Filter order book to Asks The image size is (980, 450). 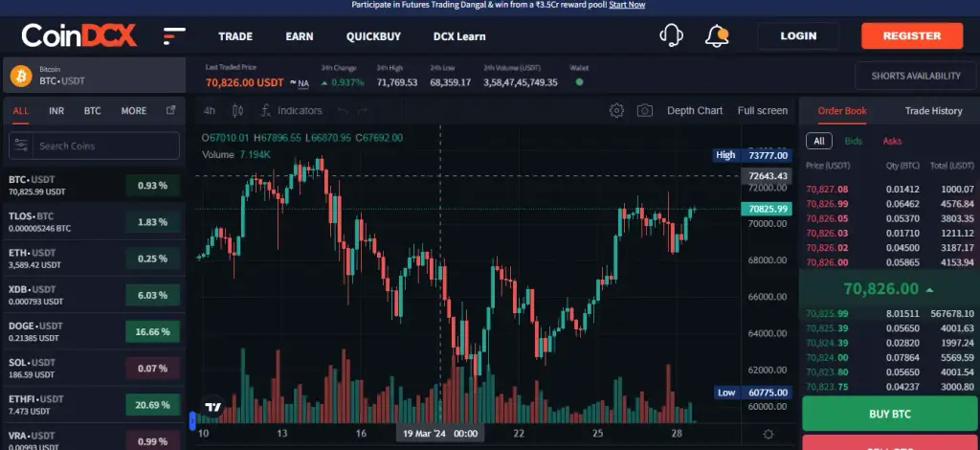click(x=892, y=142)
